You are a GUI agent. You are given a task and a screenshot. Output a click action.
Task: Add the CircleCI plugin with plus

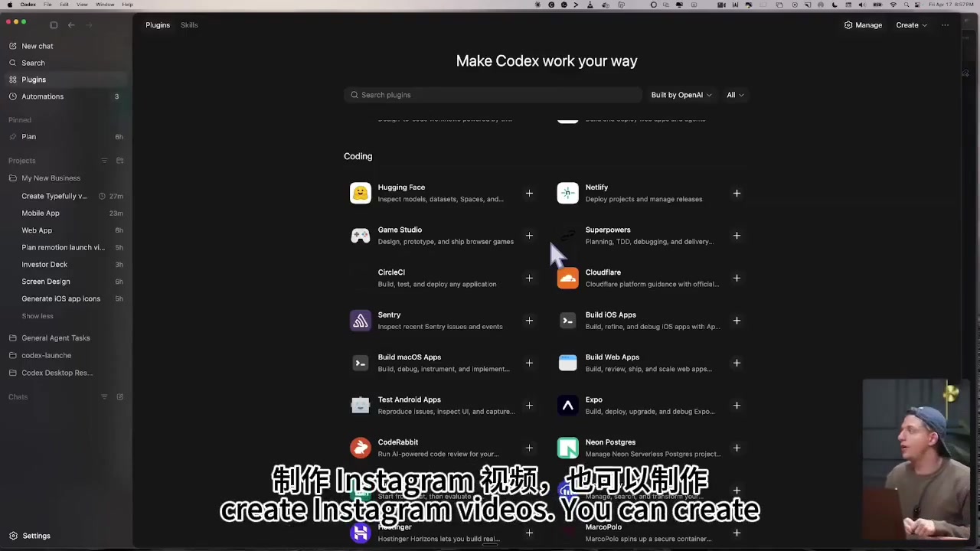pos(529,278)
